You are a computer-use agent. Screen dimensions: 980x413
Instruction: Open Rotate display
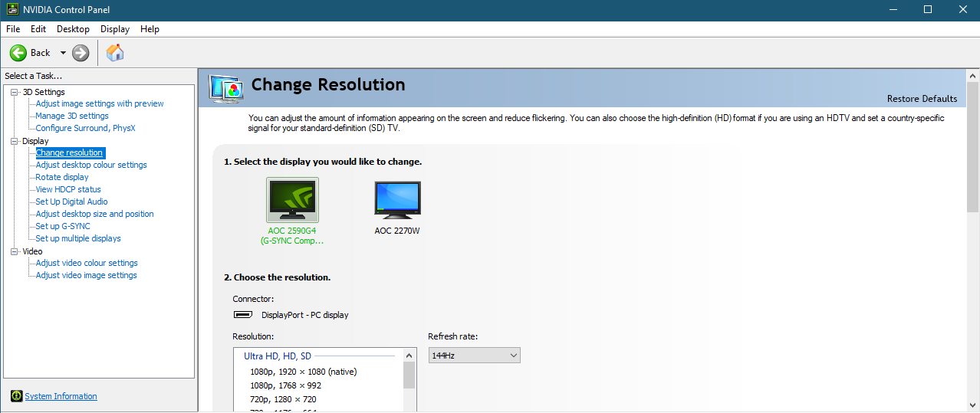tap(62, 177)
